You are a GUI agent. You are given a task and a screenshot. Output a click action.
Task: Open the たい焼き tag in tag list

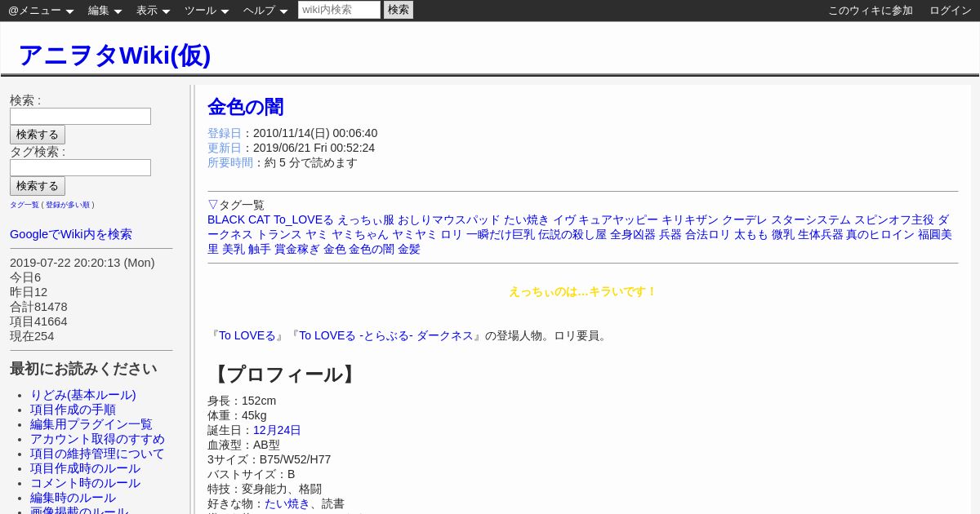click(527, 219)
